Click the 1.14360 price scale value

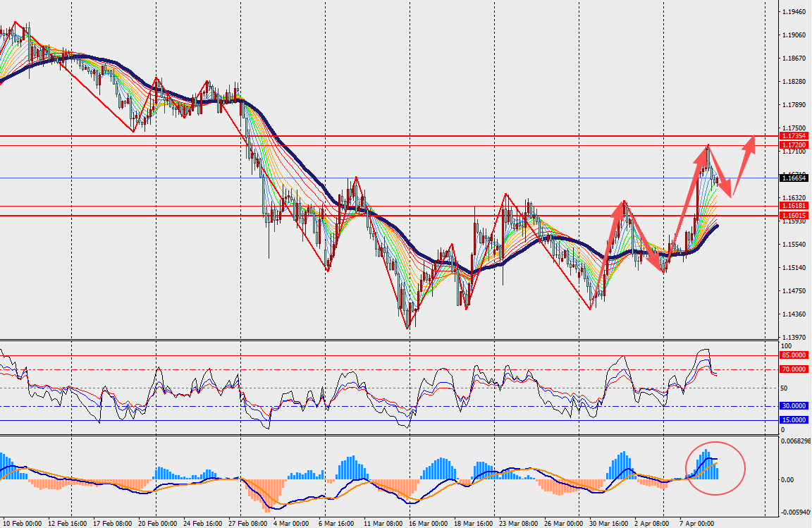point(795,314)
